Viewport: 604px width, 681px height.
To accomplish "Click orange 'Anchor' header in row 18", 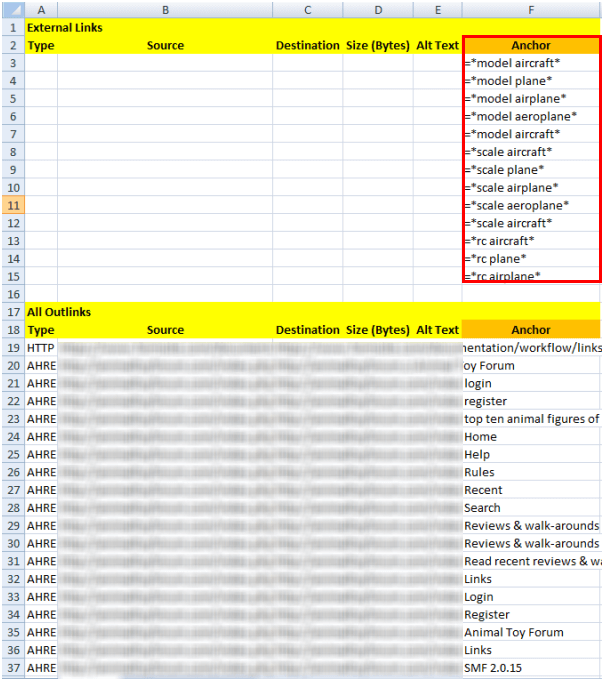I will [x=531, y=330].
